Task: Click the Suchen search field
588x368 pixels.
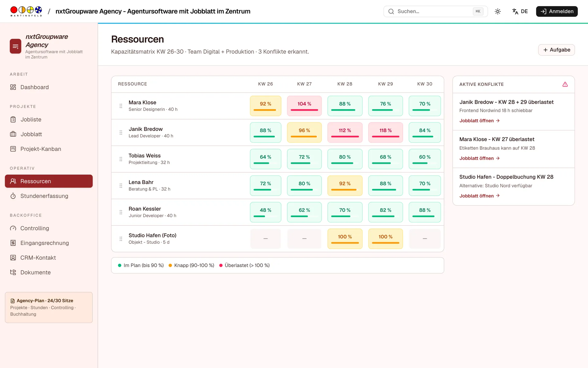Action: 435,11
